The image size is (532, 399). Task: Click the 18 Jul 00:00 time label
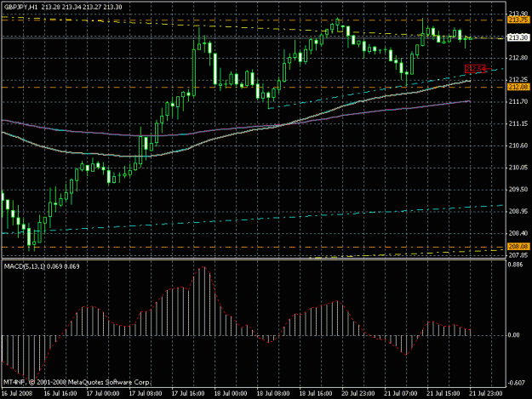(x=231, y=394)
